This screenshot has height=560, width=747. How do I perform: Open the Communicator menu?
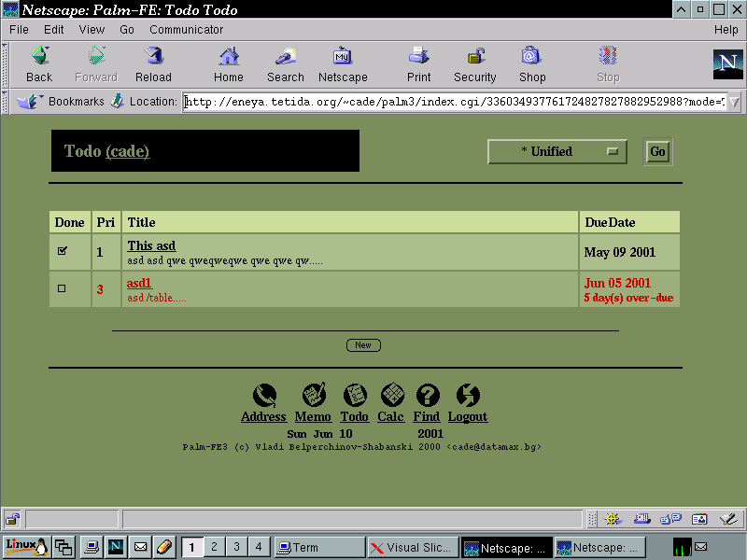pyautogui.click(x=187, y=30)
